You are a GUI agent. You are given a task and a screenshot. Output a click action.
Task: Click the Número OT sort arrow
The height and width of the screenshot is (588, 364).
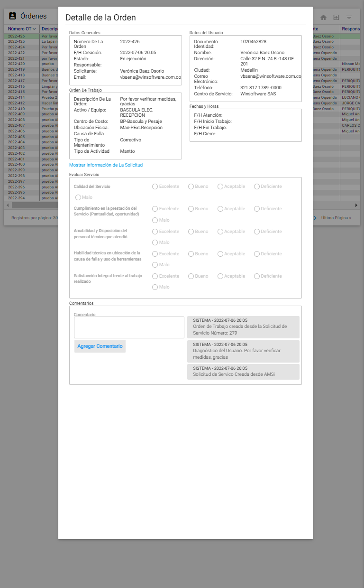34,29
